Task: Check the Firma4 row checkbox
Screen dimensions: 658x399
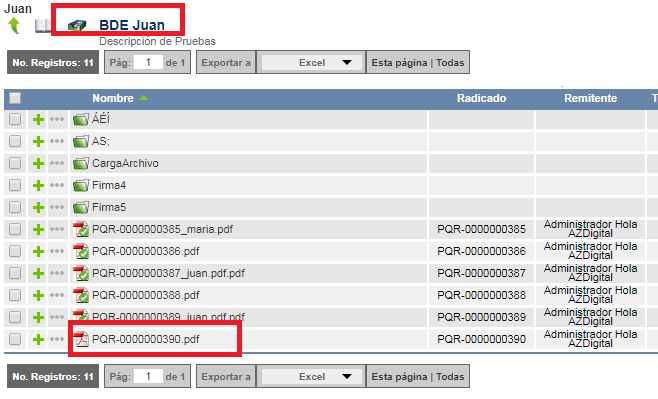Action: point(15,185)
